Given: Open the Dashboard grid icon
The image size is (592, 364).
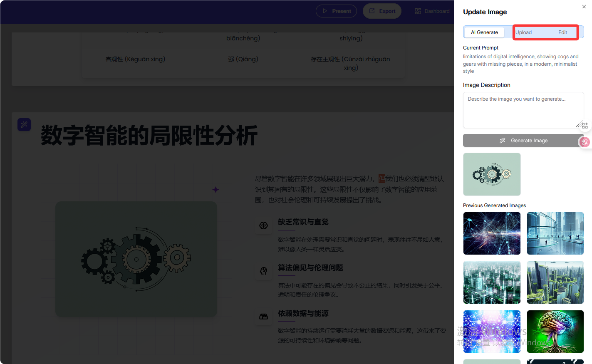Looking at the screenshot, I should [417, 11].
